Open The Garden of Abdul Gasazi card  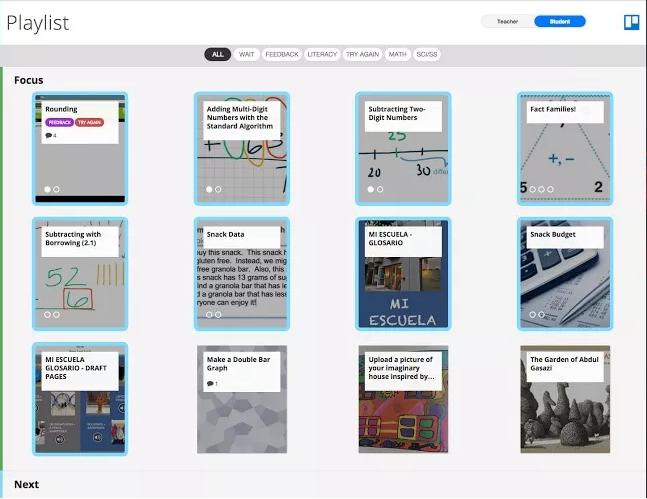point(565,400)
